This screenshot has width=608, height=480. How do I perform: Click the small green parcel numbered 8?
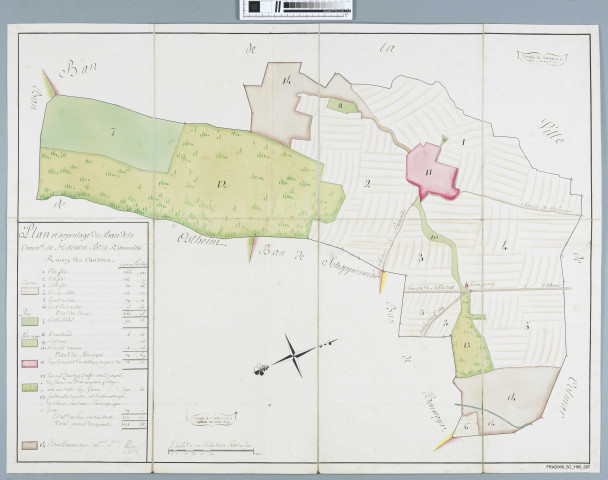pyautogui.click(x=341, y=103)
